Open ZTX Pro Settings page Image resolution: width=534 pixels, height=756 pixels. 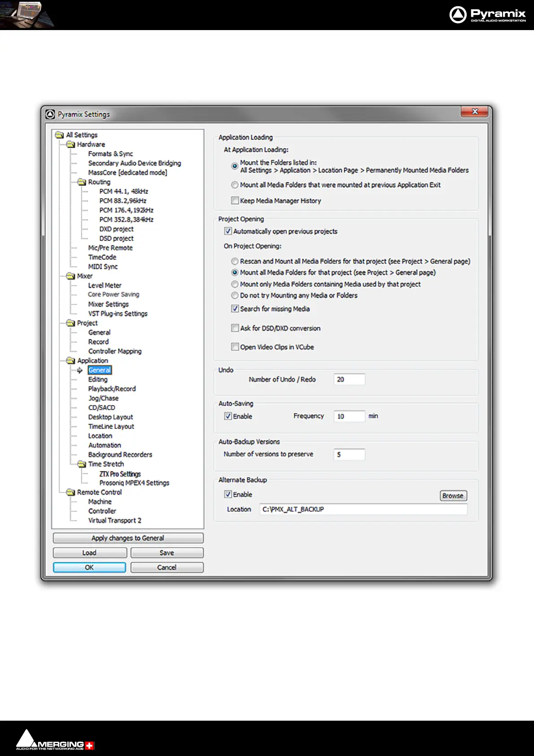pyautogui.click(x=120, y=474)
